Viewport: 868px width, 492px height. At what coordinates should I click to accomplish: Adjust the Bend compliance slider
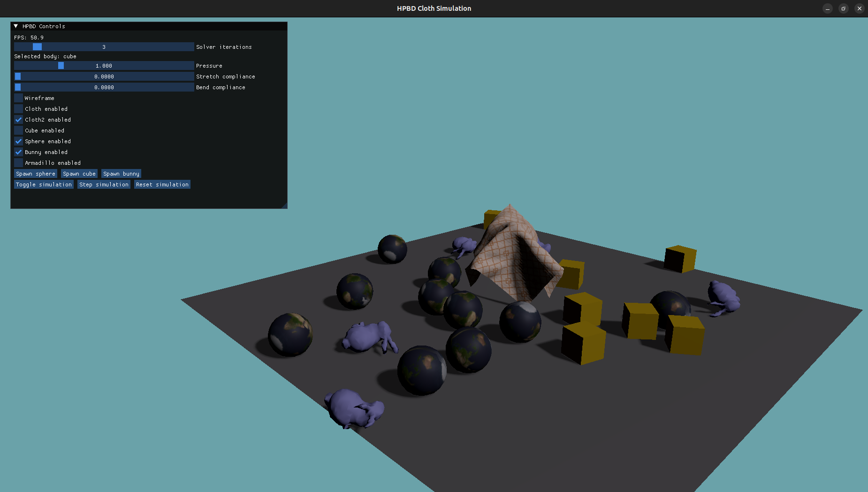[103, 87]
